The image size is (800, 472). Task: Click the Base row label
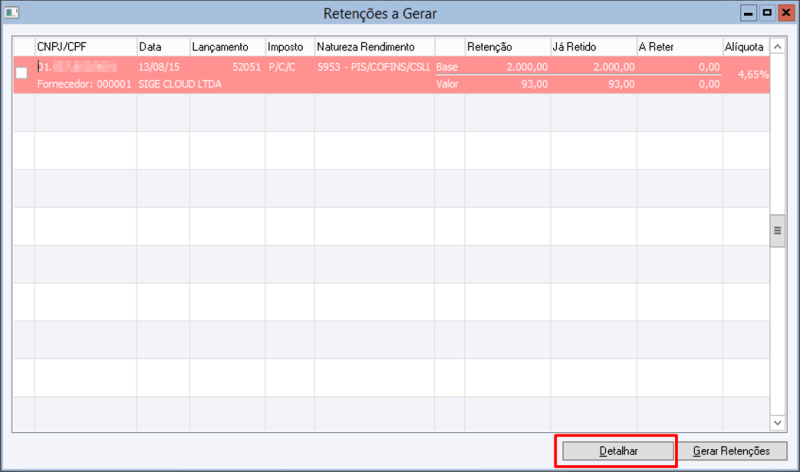click(x=447, y=67)
